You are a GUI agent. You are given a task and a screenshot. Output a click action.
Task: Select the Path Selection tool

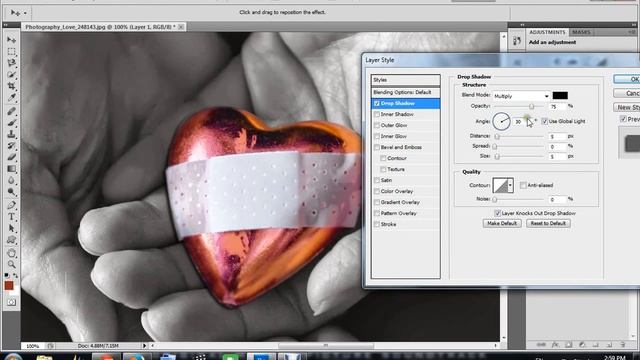tap(11, 228)
